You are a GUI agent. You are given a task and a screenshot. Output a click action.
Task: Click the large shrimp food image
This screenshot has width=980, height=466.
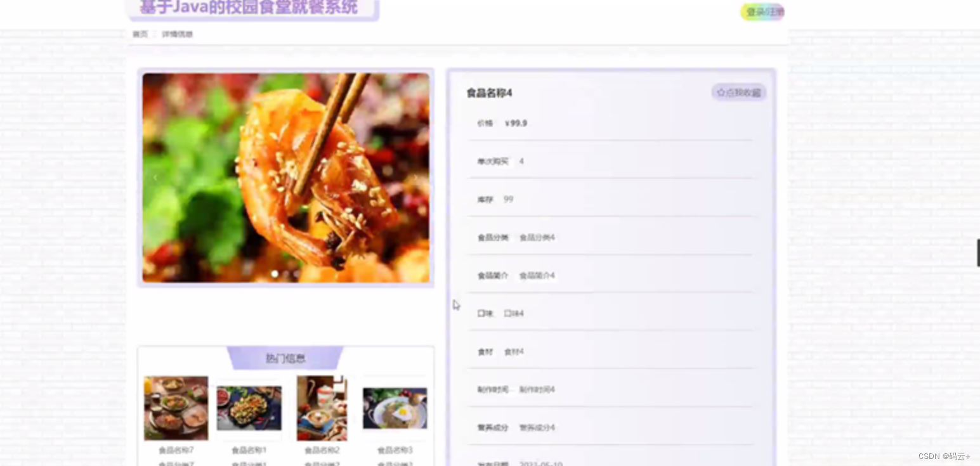pyautogui.click(x=286, y=178)
